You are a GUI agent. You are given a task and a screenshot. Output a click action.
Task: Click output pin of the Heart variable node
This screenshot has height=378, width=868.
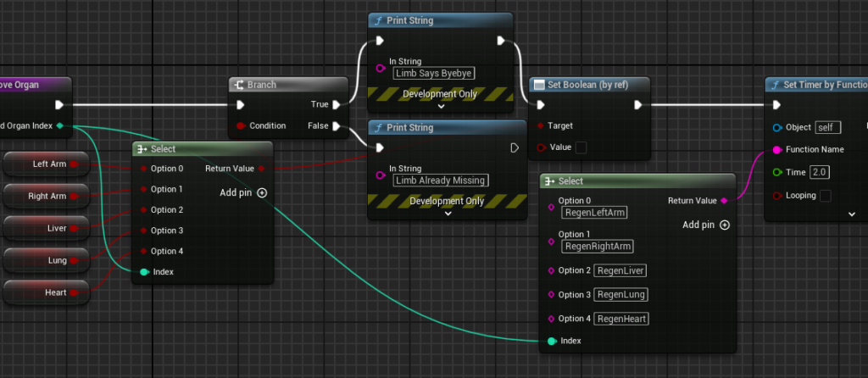(74, 292)
